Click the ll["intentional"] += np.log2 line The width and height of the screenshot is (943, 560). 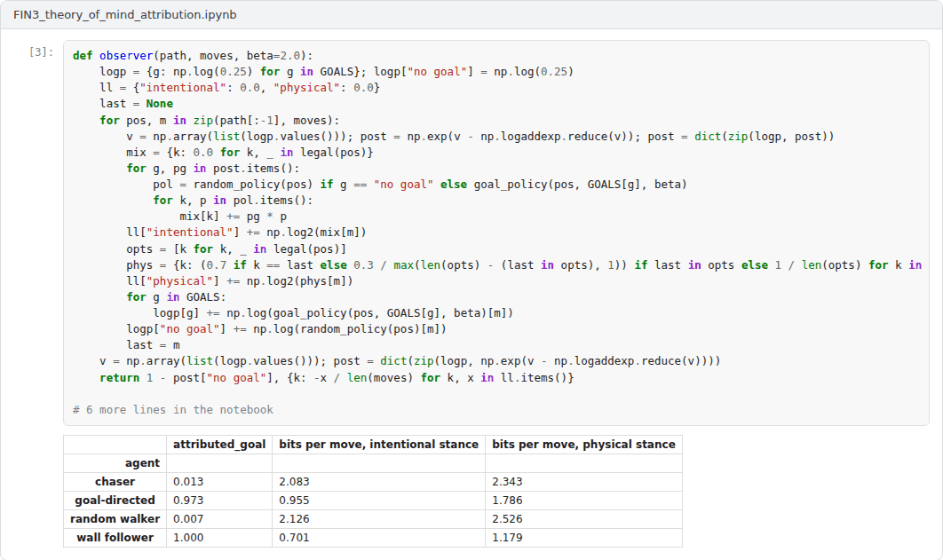tap(246, 232)
